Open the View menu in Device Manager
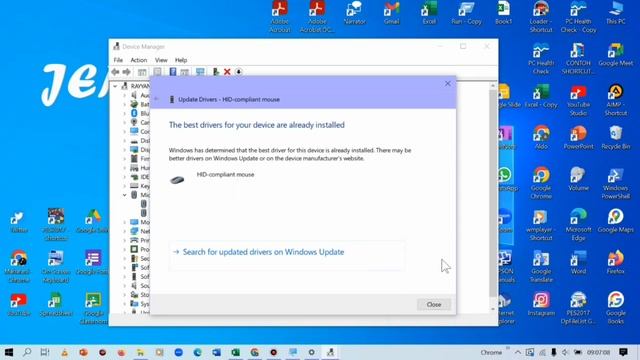 [161, 60]
